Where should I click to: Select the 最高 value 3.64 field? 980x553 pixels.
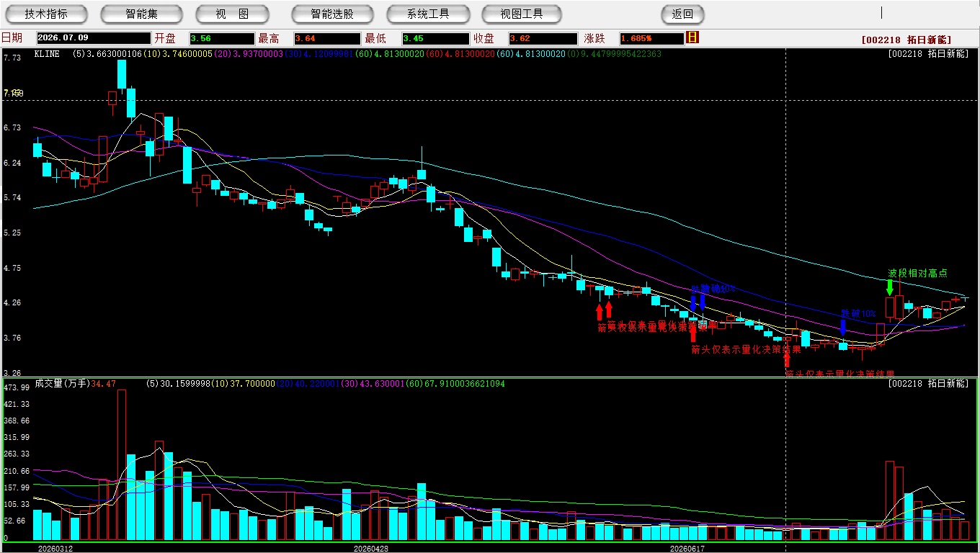pyautogui.click(x=326, y=38)
